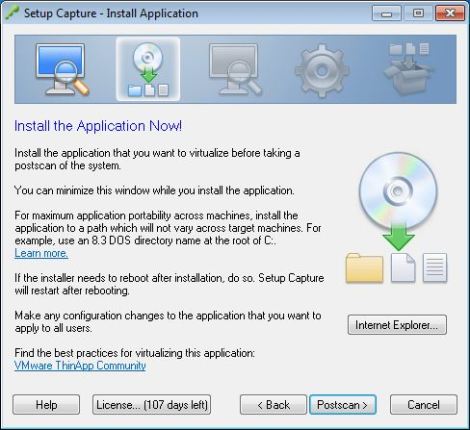This screenshot has width=470, height=430.
Task: Open Help for Setup Capture
Action: 46,405
